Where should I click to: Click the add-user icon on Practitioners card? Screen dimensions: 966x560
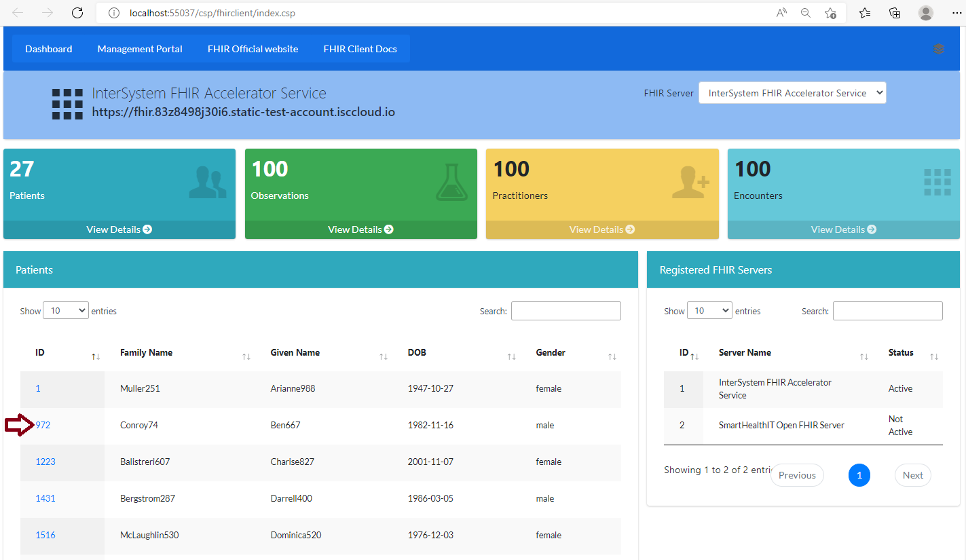(690, 183)
